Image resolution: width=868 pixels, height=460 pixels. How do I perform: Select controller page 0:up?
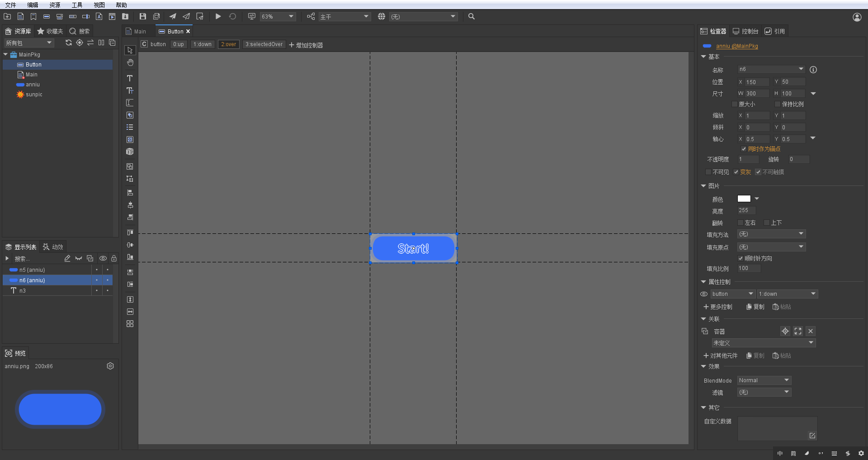[179, 44]
